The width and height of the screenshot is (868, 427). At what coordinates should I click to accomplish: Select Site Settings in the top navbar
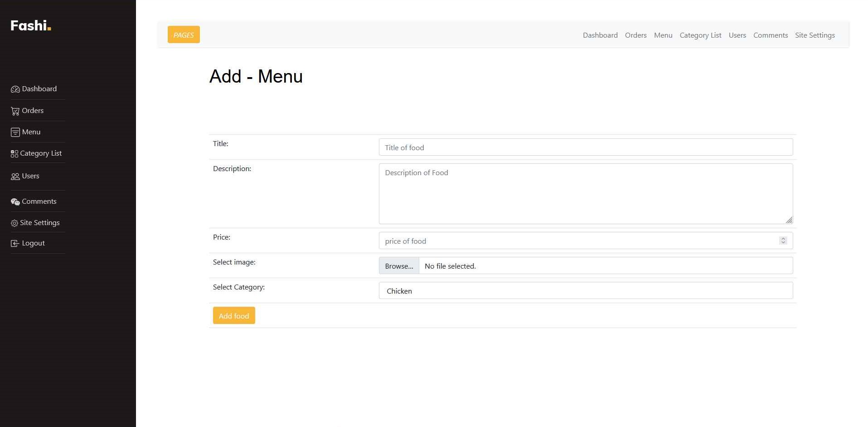click(x=815, y=35)
